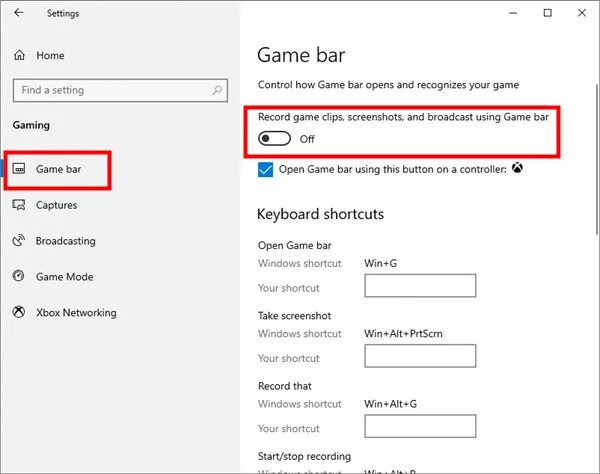The width and height of the screenshot is (600, 474).
Task: Click Your shortcut field for Record that
Action: tap(420, 426)
